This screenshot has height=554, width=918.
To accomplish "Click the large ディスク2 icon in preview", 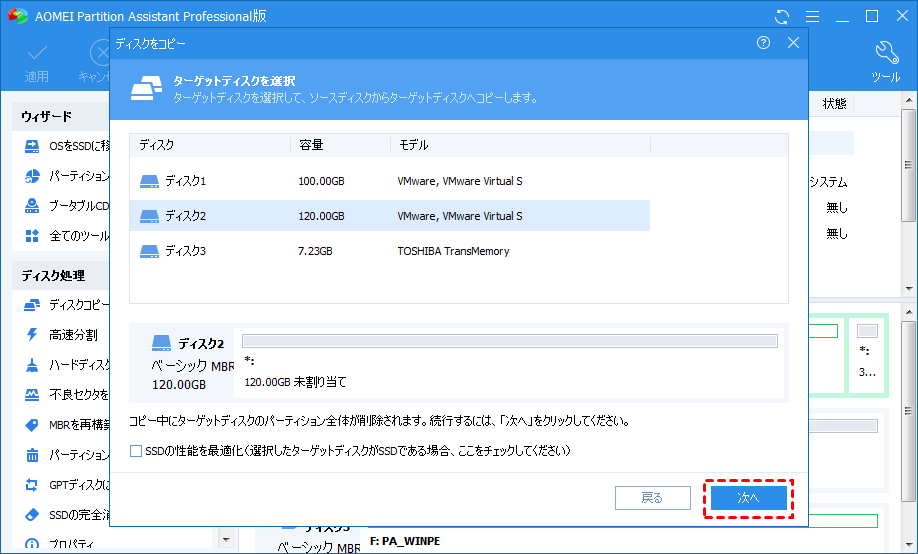I will coord(161,343).
